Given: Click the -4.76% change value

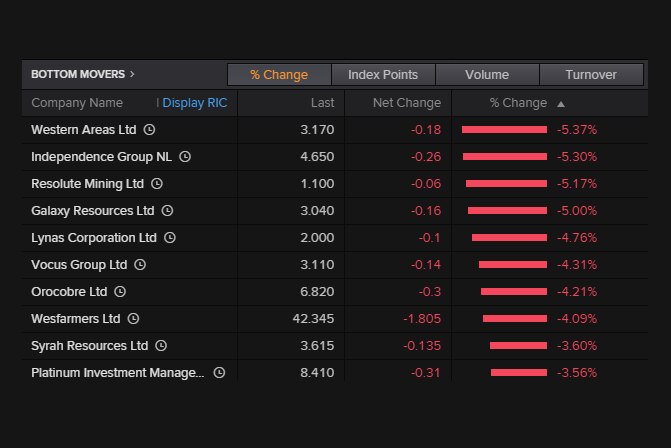Looking at the screenshot, I should (x=577, y=237).
